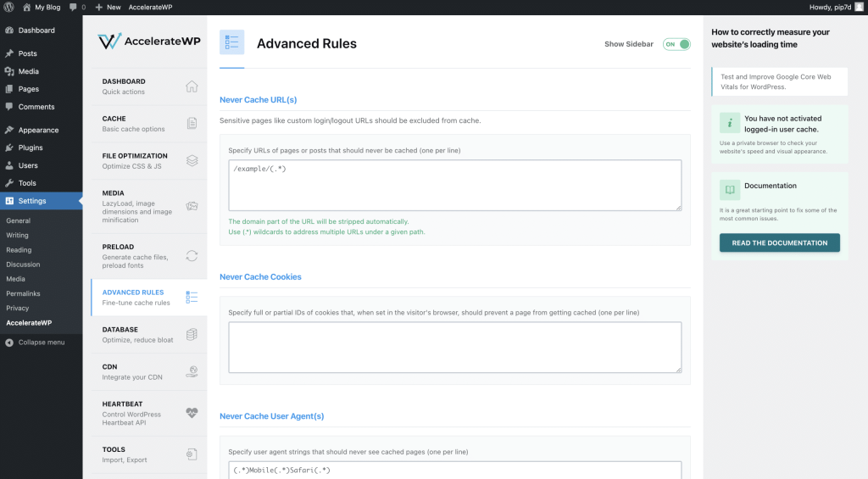The width and height of the screenshot is (868, 479).
Task: Switch to FILE OPTIMIZATION tab
Action: [x=149, y=160]
